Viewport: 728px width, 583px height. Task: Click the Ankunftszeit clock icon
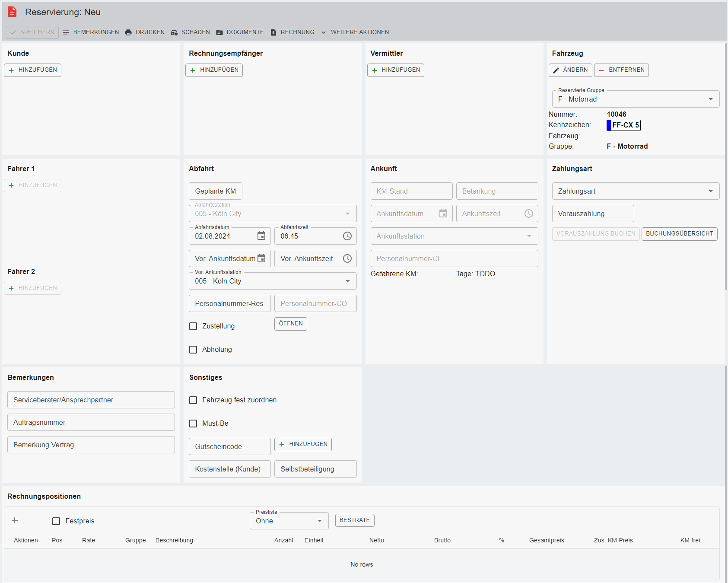(x=529, y=213)
